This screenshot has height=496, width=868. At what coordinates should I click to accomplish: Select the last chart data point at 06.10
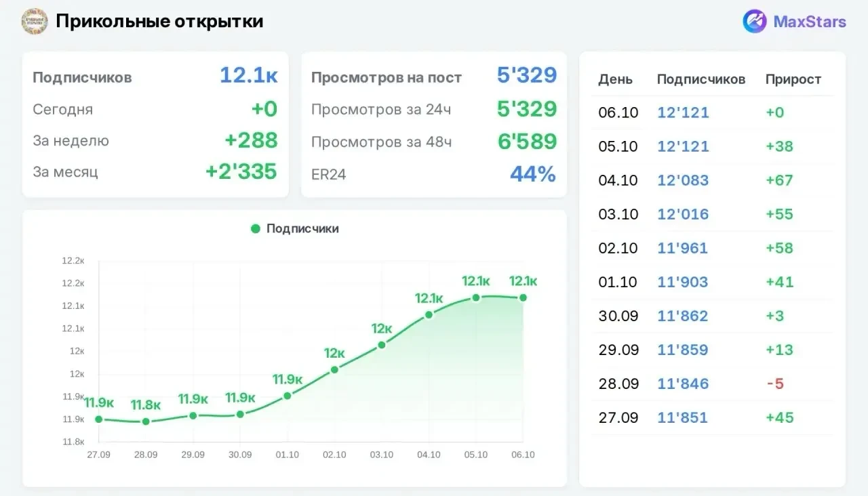point(523,297)
